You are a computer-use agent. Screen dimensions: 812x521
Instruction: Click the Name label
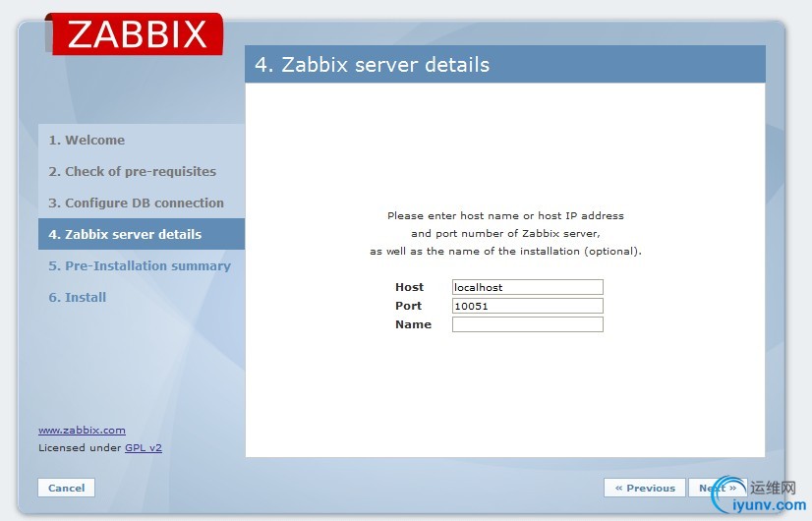413,324
